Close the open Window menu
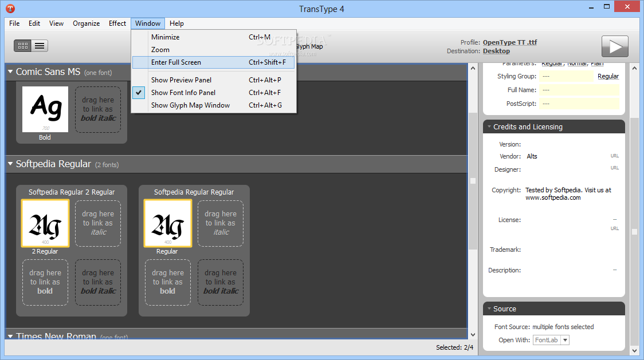The image size is (644, 360). pos(148,23)
